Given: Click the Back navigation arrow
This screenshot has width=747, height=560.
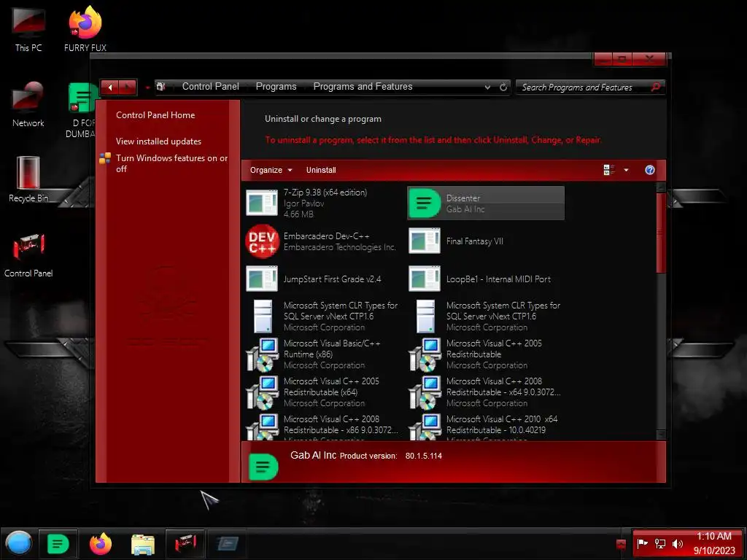Looking at the screenshot, I should (110, 87).
